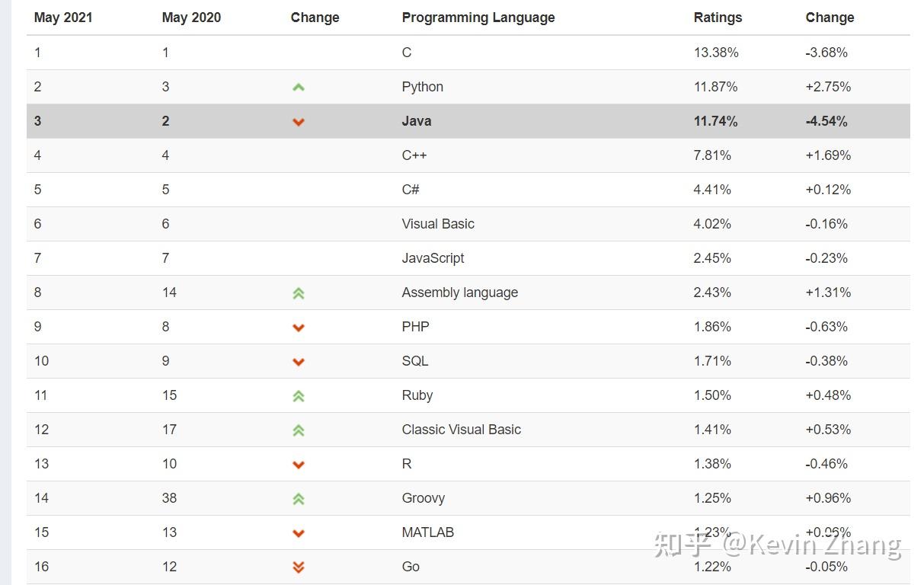Click the JavaScript language name
This screenshot has height=585, width=924.
tap(433, 258)
